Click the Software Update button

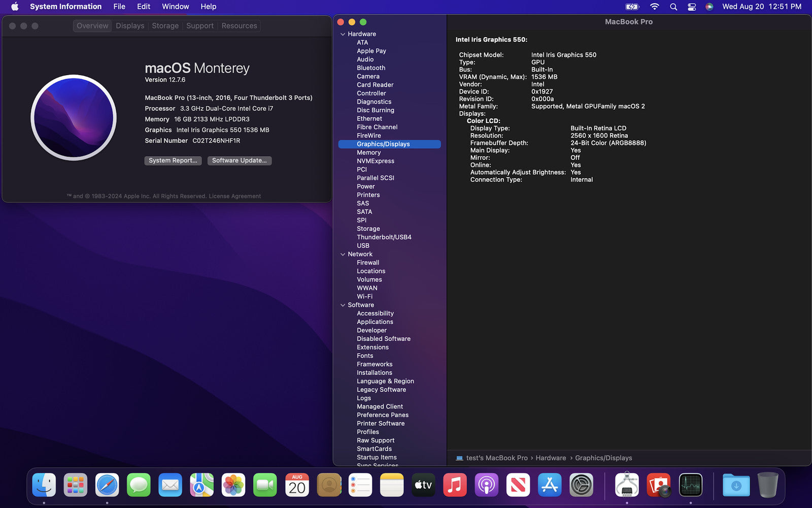tap(239, 161)
